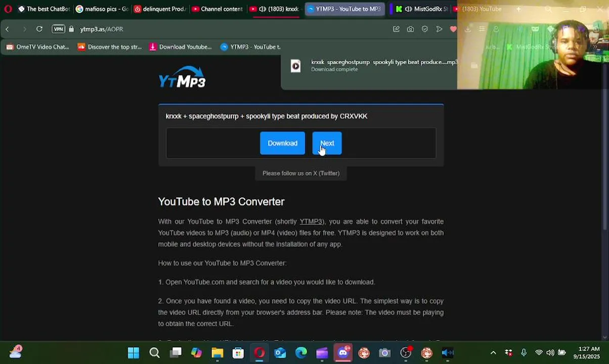609x364 pixels.
Task: Open the volume speaker tray icon
Action: pos(550,353)
